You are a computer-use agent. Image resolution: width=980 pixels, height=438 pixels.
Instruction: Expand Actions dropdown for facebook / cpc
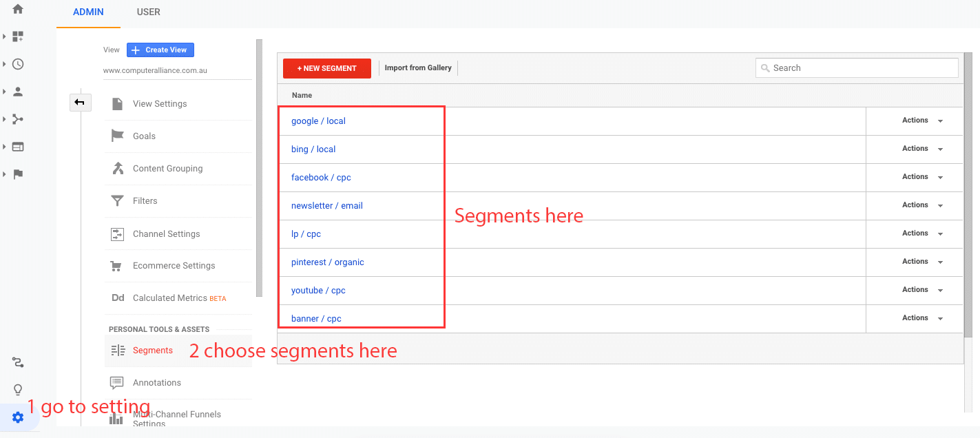[922, 177]
